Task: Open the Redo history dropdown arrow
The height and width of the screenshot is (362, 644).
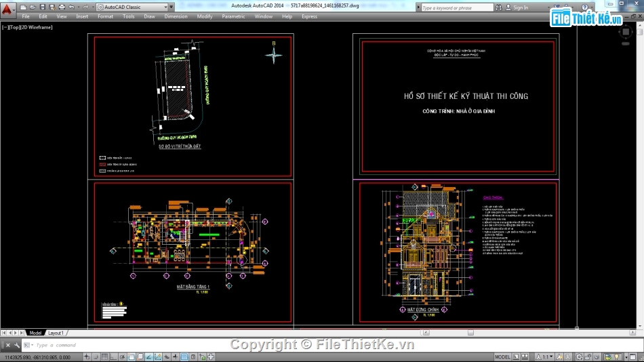Action: [x=93, y=7]
